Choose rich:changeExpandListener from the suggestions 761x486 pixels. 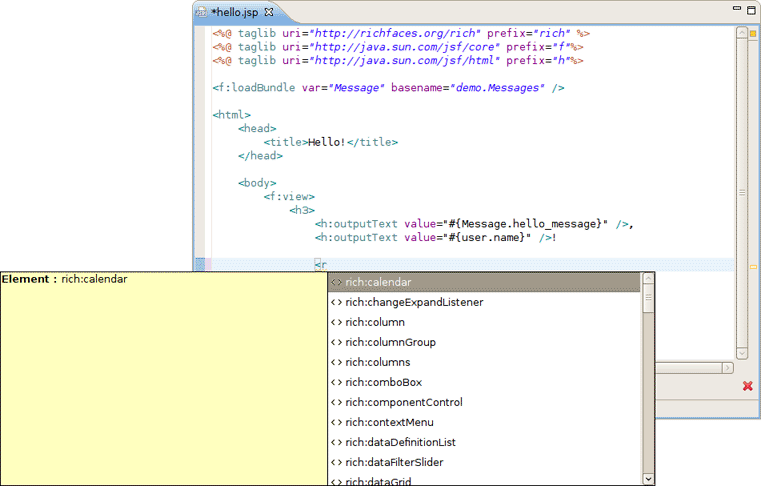[414, 302]
